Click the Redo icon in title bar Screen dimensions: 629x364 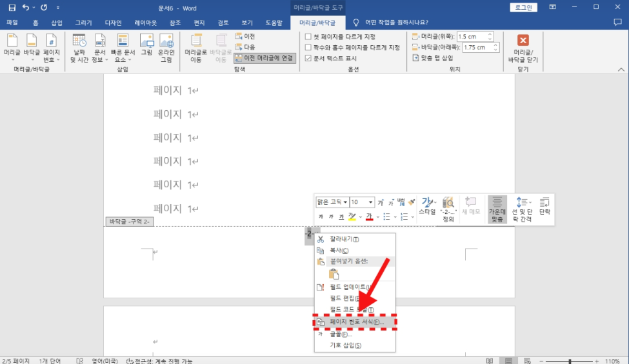coord(44,8)
